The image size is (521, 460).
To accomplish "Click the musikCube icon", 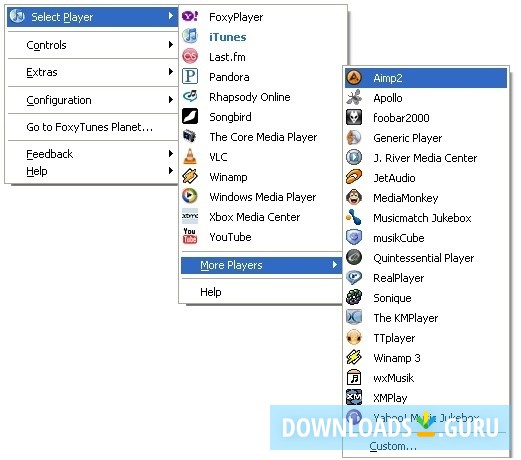I will tap(354, 237).
